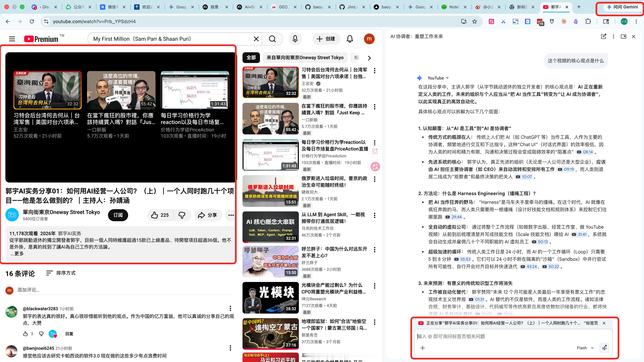Open 單向街東京Oneway Street Tokyo channel link
This screenshot has width=644, height=362.
point(61,212)
